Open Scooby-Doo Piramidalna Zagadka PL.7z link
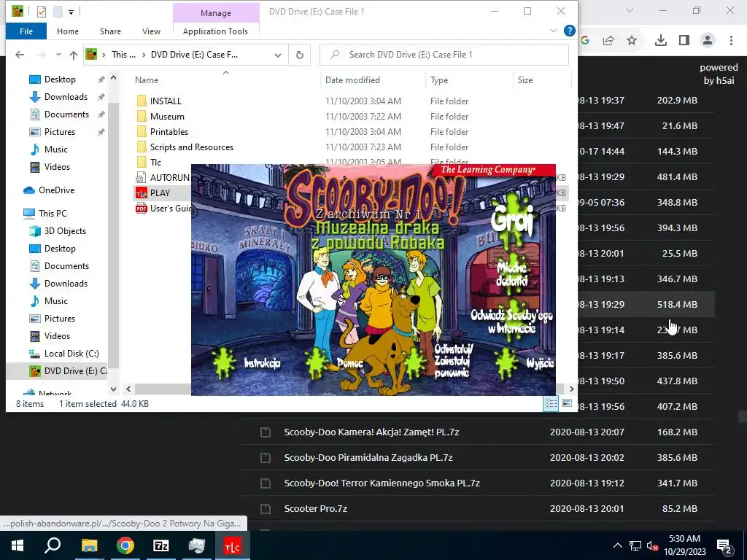The image size is (747, 560). click(368, 458)
